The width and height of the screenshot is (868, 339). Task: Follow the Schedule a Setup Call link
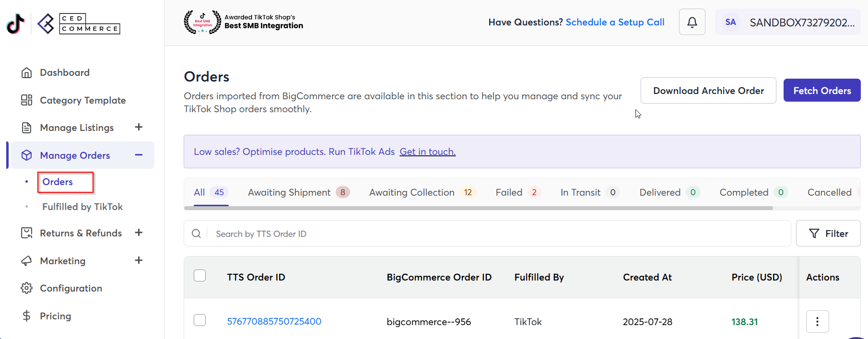pyautogui.click(x=615, y=22)
